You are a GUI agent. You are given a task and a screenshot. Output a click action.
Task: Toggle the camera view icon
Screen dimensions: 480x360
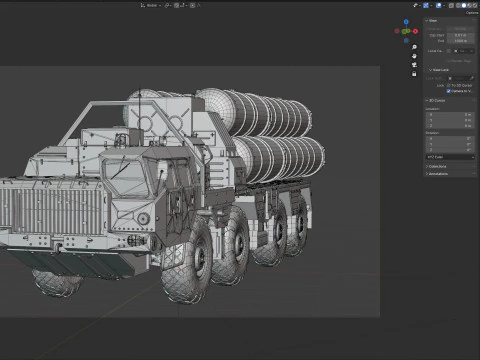point(414,65)
